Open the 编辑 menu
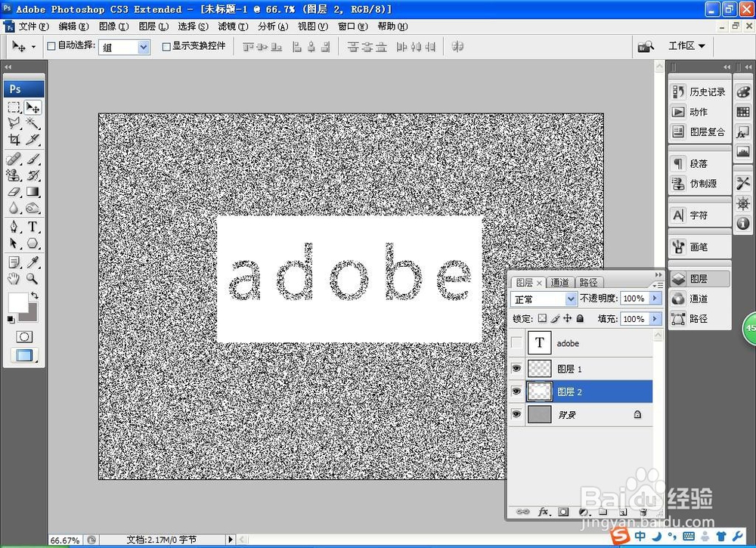Viewport: 756px width, 548px height. point(73,26)
